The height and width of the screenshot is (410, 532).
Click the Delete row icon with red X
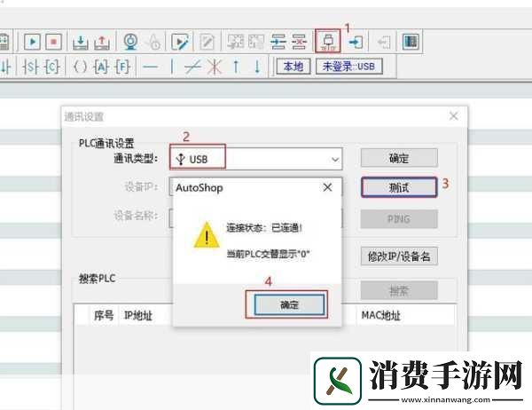click(300, 42)
